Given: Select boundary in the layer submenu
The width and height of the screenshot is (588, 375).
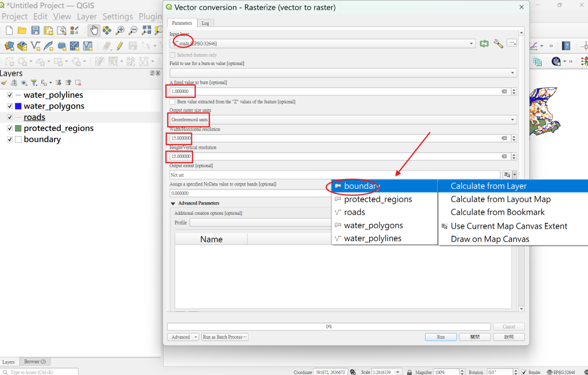Looking at the screenshot, I should pyautogui.click(x=384, y=186).
